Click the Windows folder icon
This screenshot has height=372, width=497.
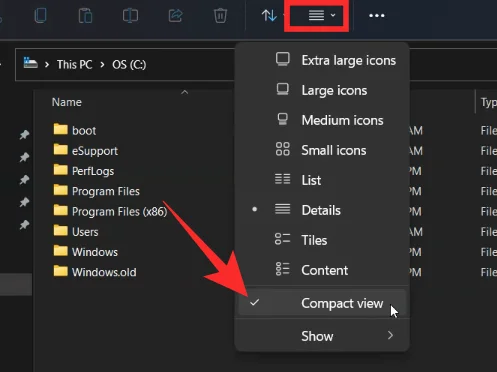(61, 251)
